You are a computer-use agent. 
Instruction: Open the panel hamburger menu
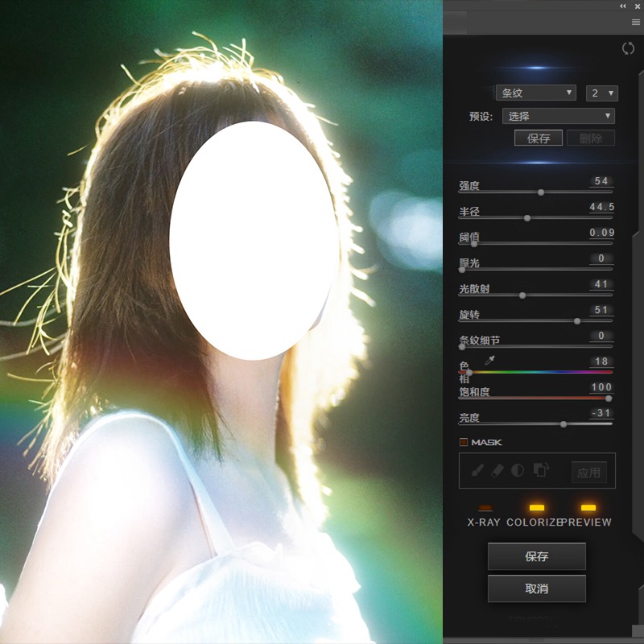[x=635, y=23]
